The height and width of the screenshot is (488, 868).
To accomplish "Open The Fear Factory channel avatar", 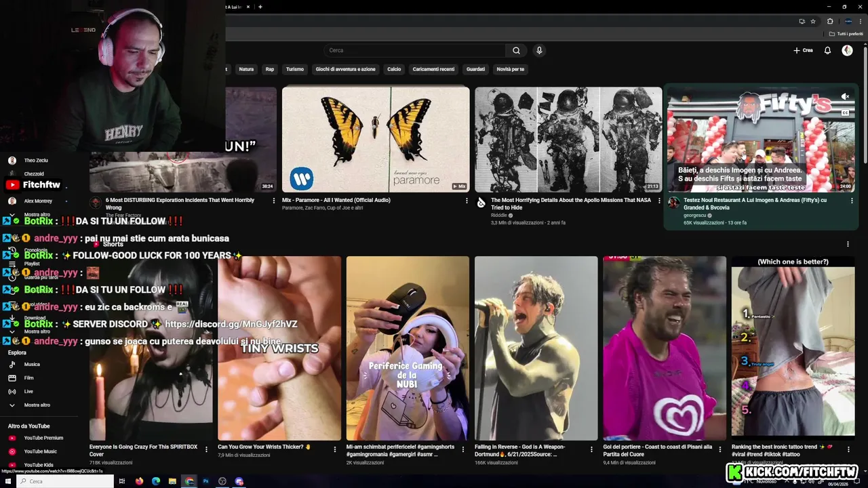I will click(96, 202).
